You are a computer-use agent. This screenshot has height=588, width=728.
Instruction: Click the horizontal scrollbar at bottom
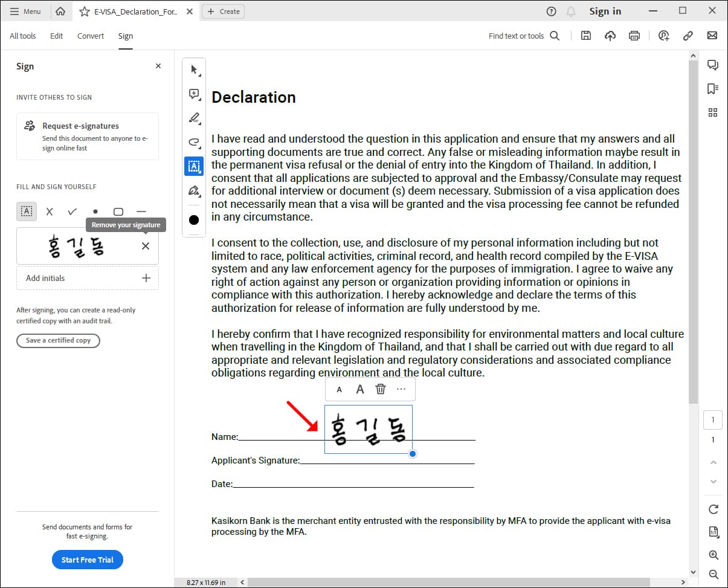pyautogui.click(x=448, y=583)
